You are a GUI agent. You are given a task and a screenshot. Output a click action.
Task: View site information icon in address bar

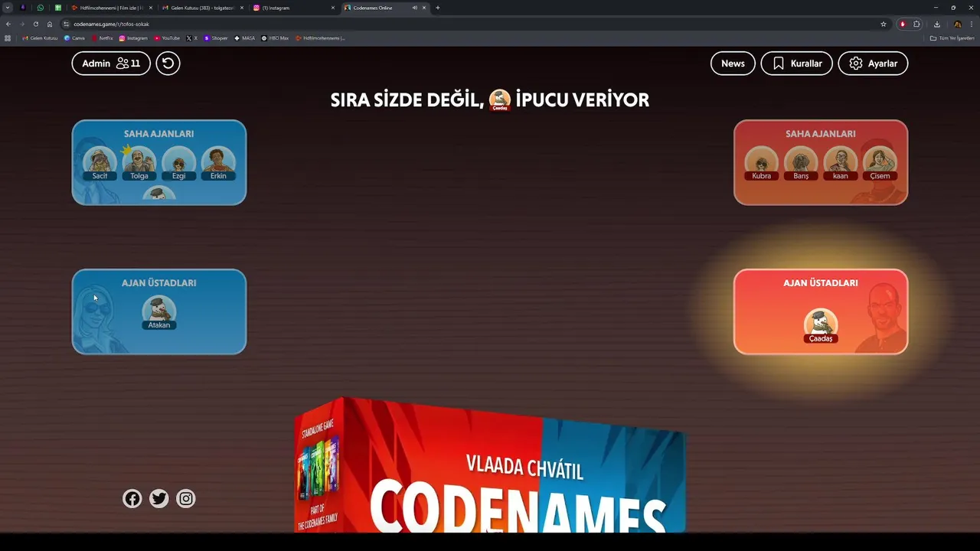67,24
